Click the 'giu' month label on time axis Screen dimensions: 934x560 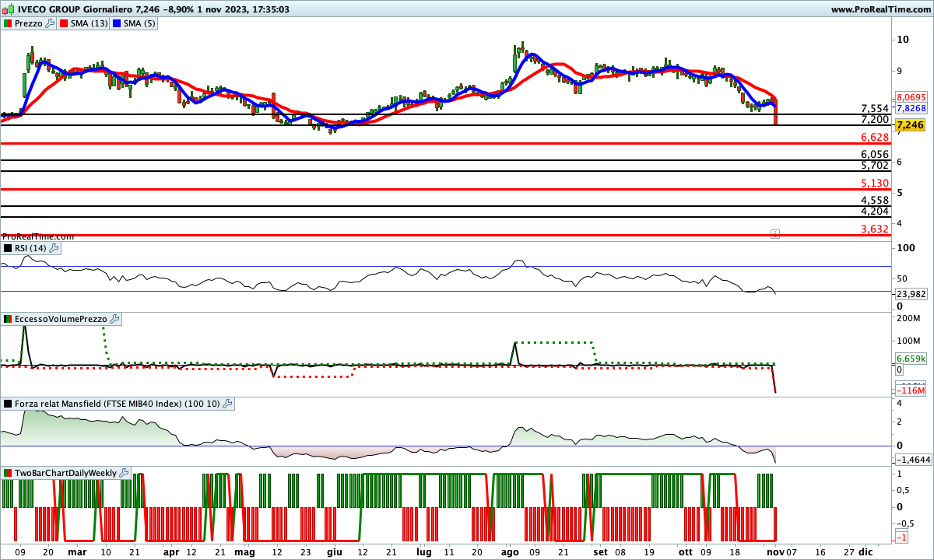[x=334, y=551]
